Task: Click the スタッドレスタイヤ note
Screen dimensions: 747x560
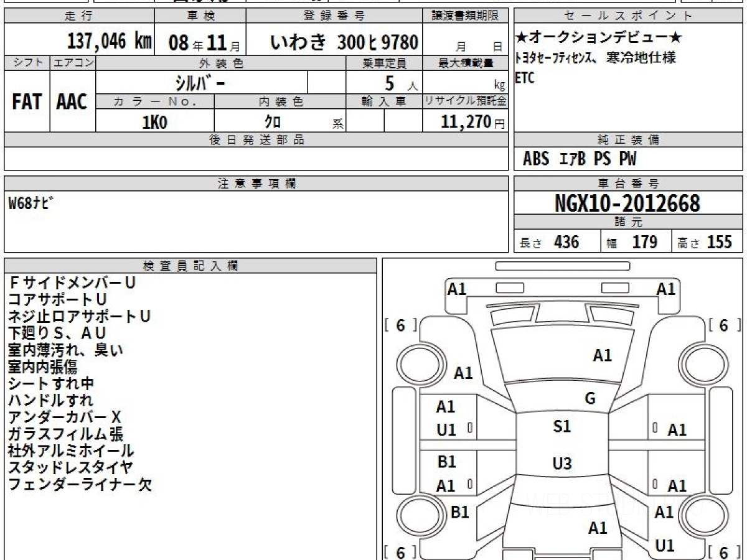Action: (x=70, y=467)
